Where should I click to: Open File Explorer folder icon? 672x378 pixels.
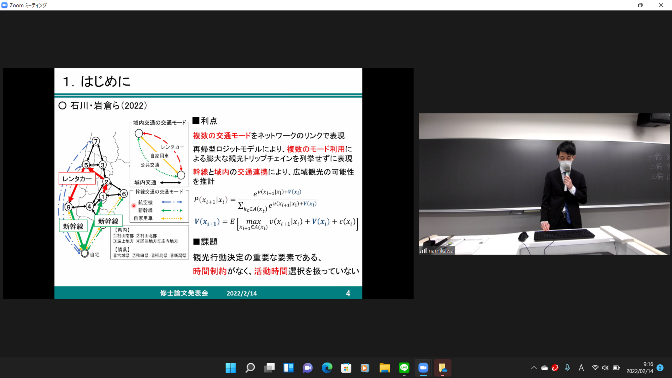(384, 368)
